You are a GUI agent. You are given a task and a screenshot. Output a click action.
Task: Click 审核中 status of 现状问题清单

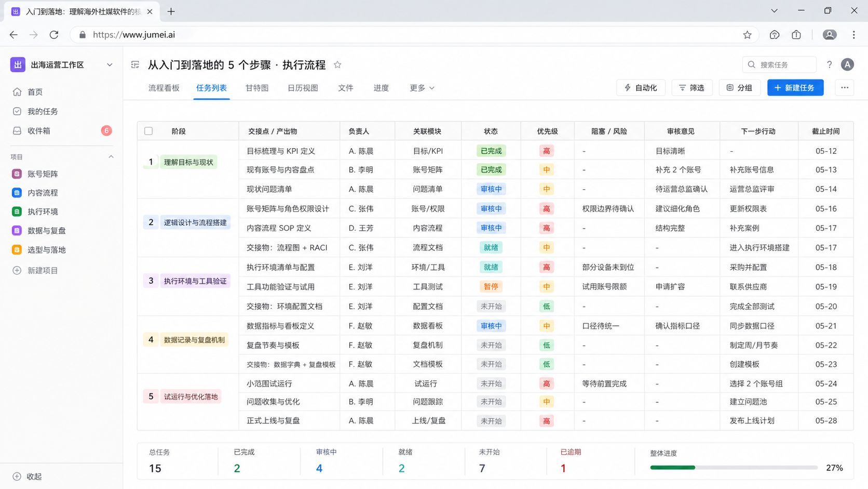pyautogui.click(x=491, y=189)
